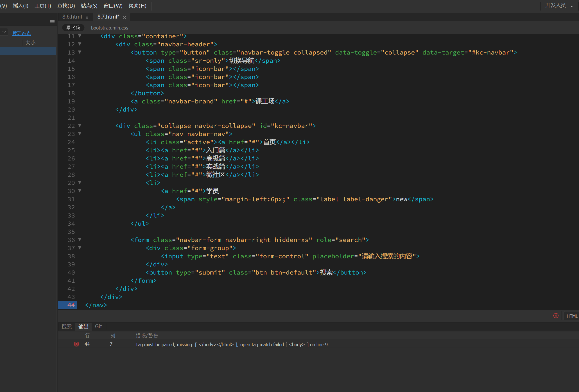579x392 pixels.
Task: Open the 帮助(H) menu
Action: pos(137,6)
